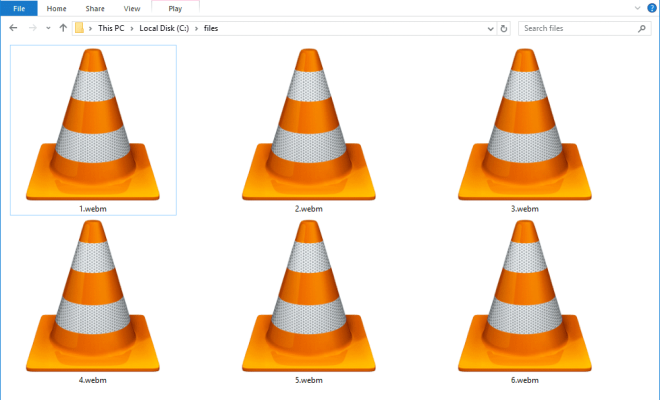
Task: Go up one folder level
Action: pyautogui.click(x=63, y=28)
